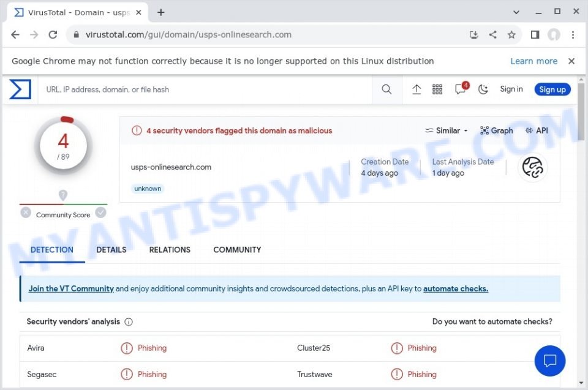The image size is (588, 390).
Task: Switch to the COMMUNITY tab
Action: point(237,250)
